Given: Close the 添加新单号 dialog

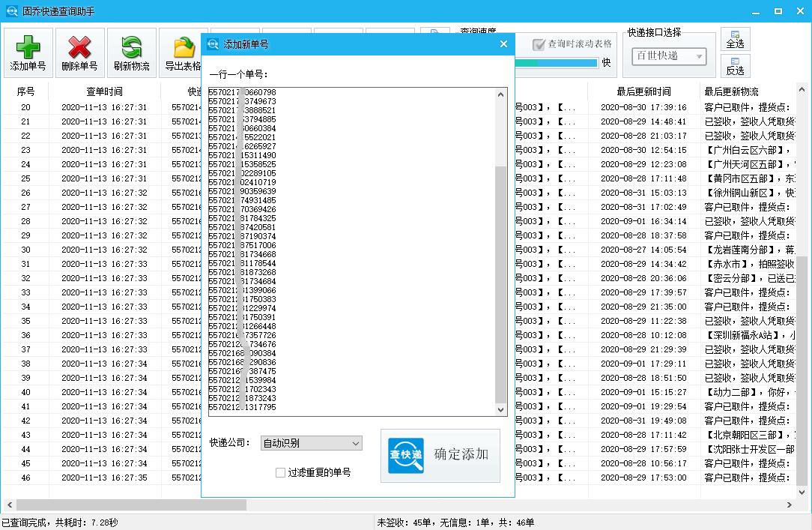Looking at the screenshot, I should click(503, 44).
